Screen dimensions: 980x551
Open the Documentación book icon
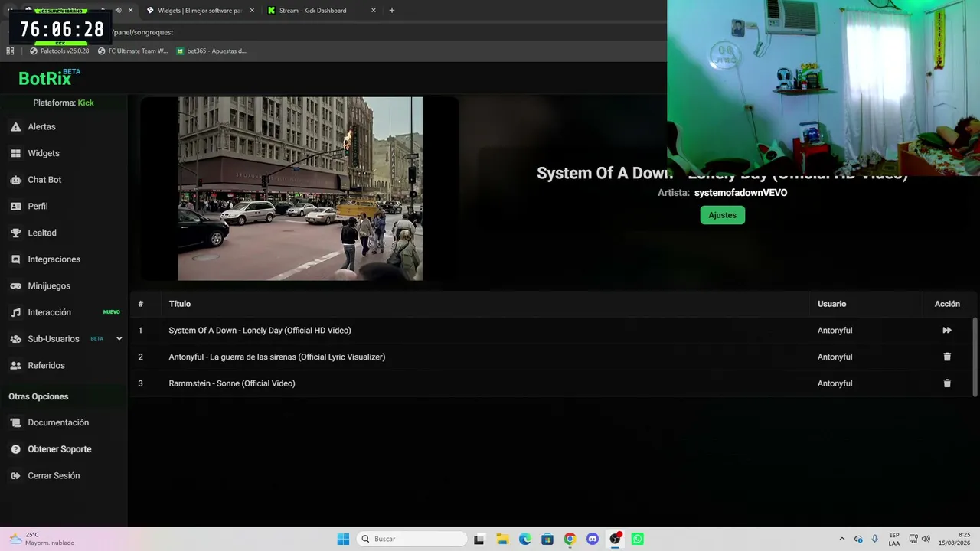pyautogui.click(x=15, y=422)
